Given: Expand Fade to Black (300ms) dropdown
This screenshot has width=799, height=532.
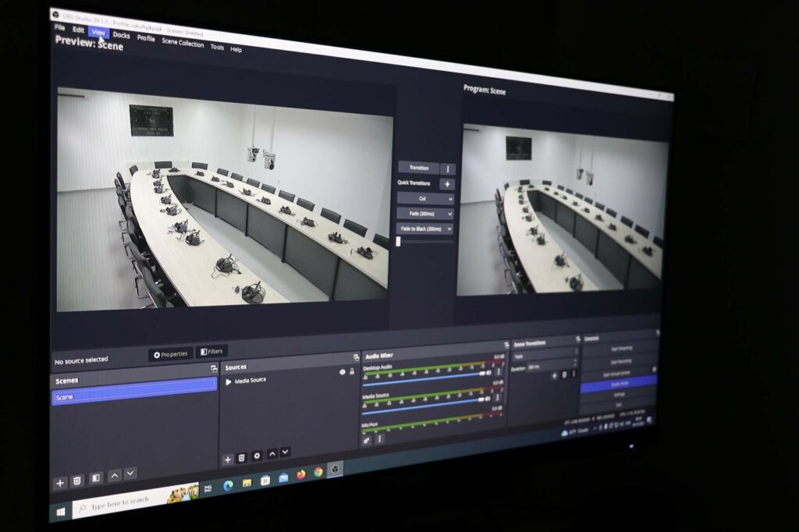Looking at the screenshot, I should tap(425, 229).
